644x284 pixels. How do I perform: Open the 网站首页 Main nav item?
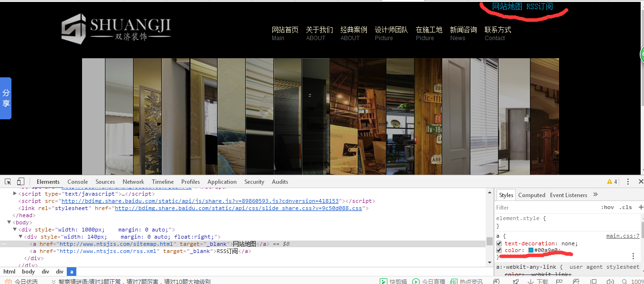285,33
